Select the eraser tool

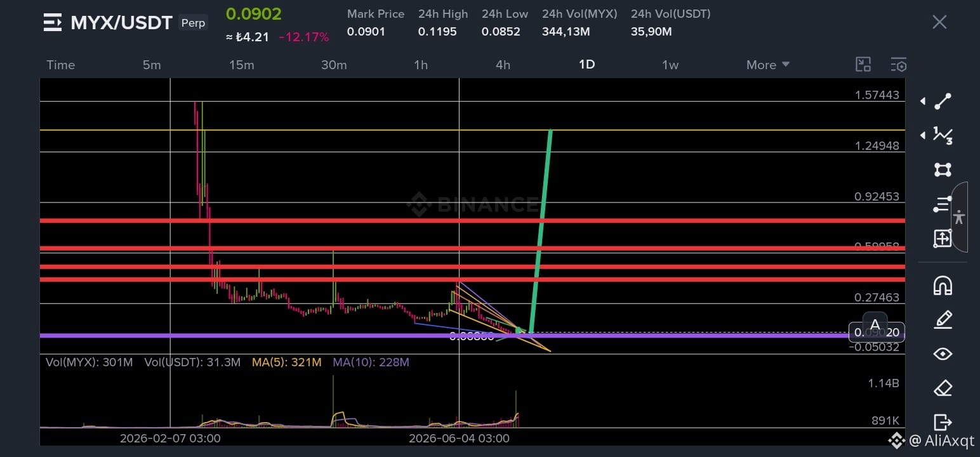(x=943, y=388)
